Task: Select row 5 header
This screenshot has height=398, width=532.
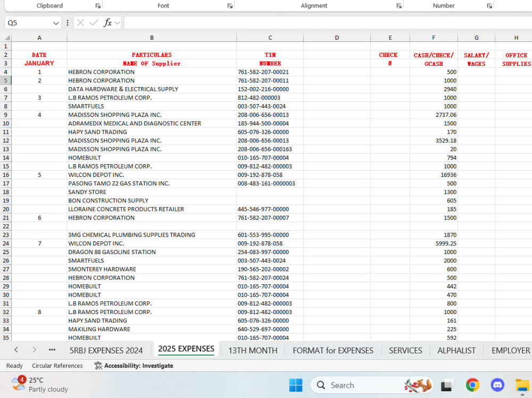Action: coord(6,80)
